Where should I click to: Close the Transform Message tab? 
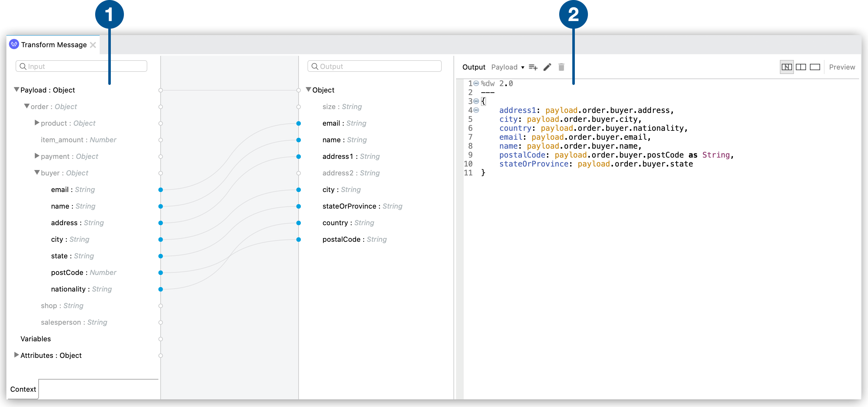[x=93, y=44]
